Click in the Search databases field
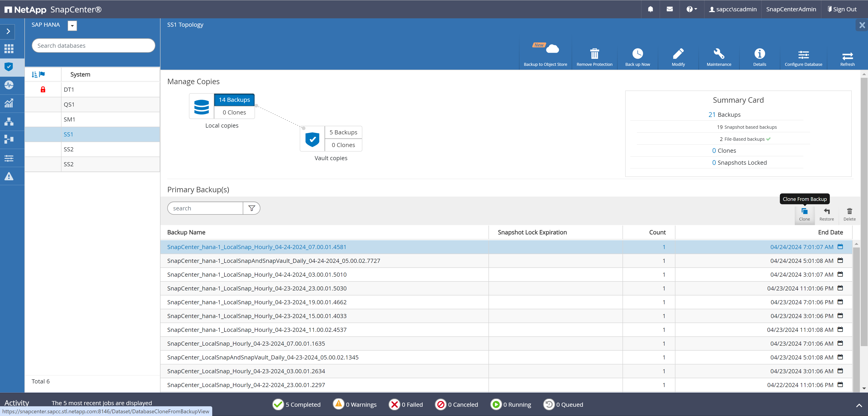Viewport: 868px width, 416px height. (x=93, y=45)
